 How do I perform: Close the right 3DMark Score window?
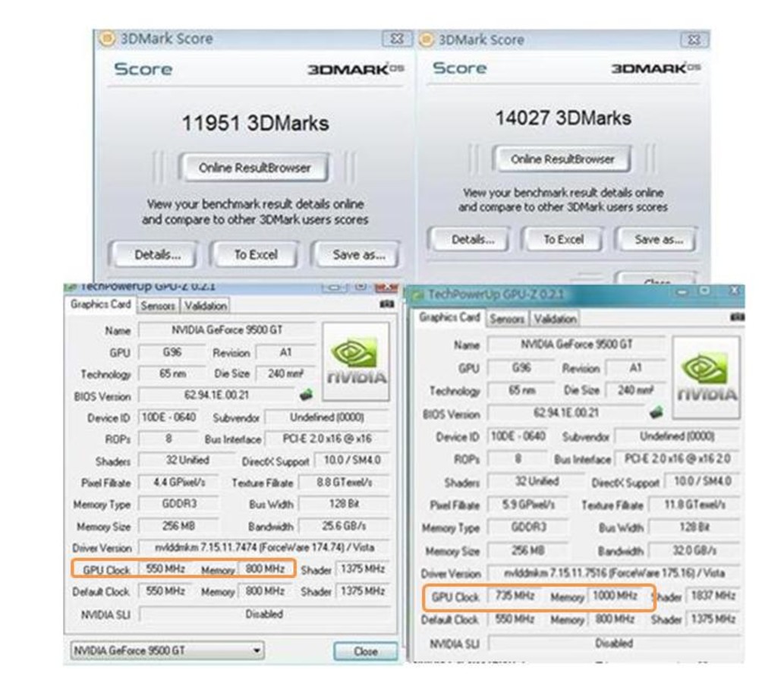coord(694,39)
